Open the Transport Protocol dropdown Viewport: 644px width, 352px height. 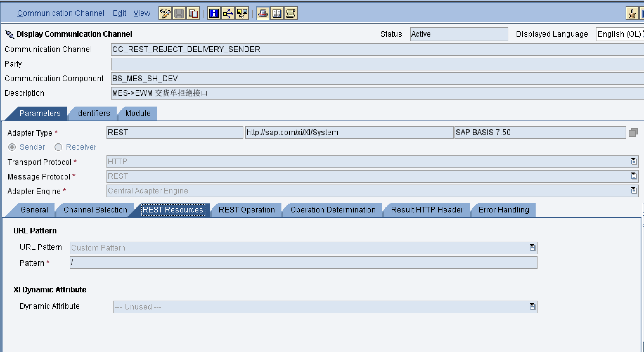634,161
